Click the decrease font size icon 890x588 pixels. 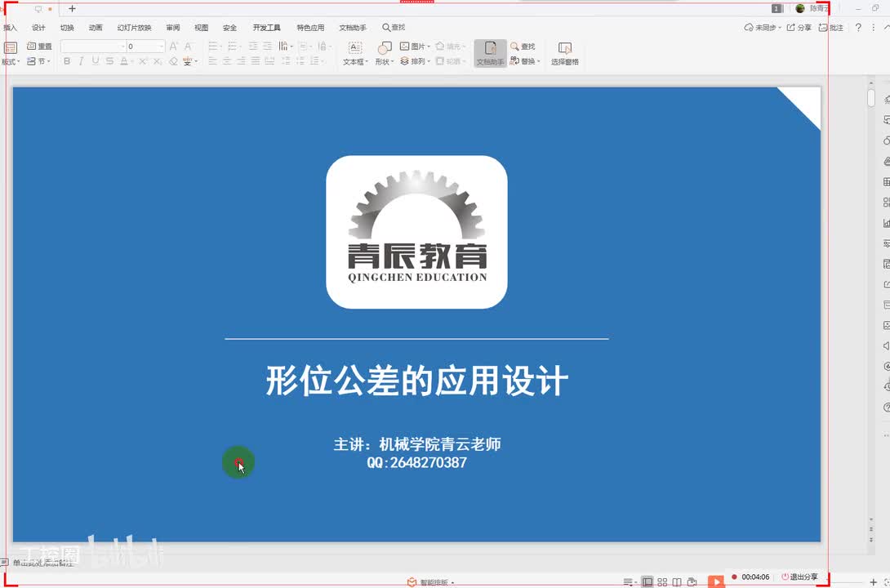pos(188,46)
